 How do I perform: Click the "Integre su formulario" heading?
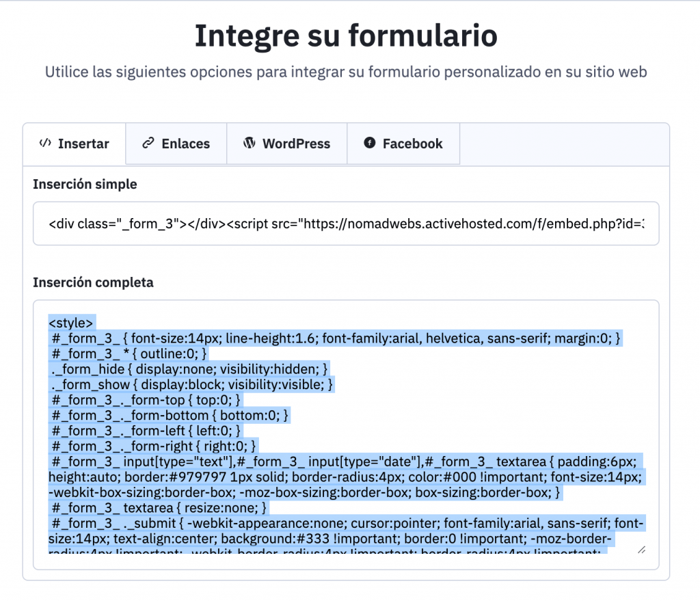(346, 36)
